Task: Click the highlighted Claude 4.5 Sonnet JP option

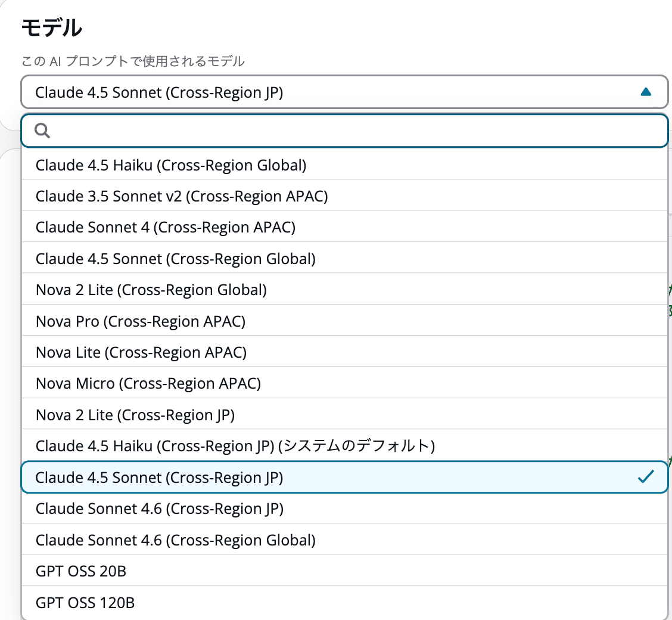Action: (x=344, y=477)
